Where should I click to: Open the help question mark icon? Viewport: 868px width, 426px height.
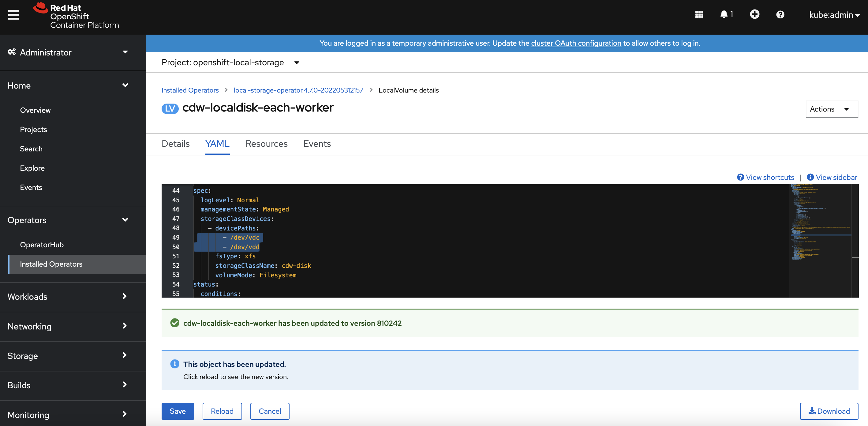pos(780,15)
